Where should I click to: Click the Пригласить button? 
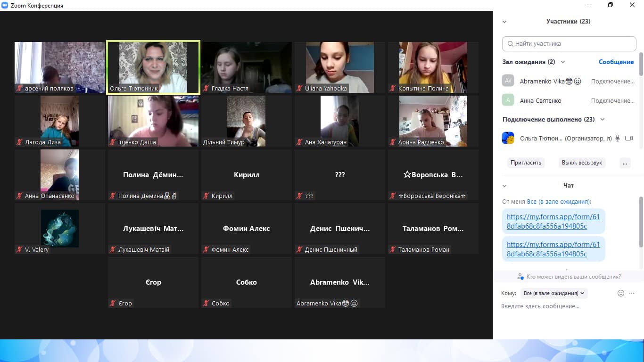coord(526,163)
